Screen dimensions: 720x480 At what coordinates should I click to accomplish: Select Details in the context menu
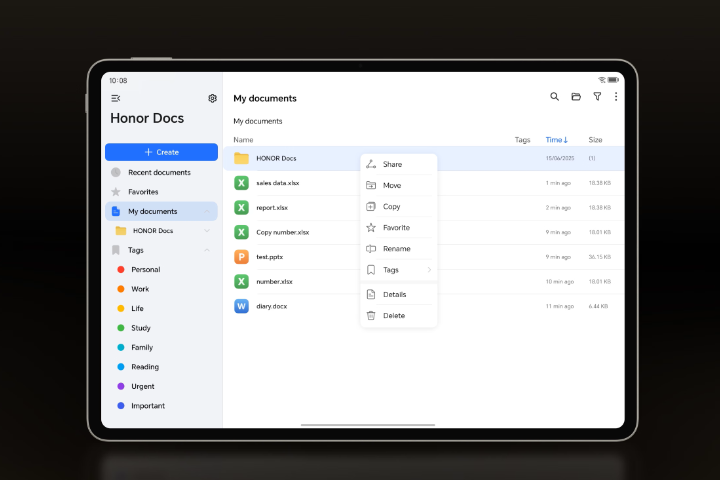(x=399, y=294)
